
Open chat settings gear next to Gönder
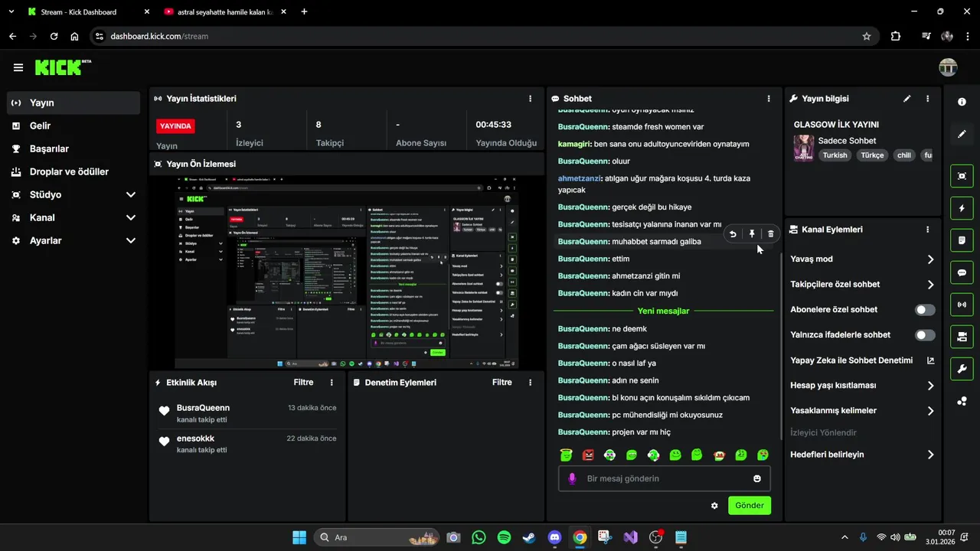[714, 506]
